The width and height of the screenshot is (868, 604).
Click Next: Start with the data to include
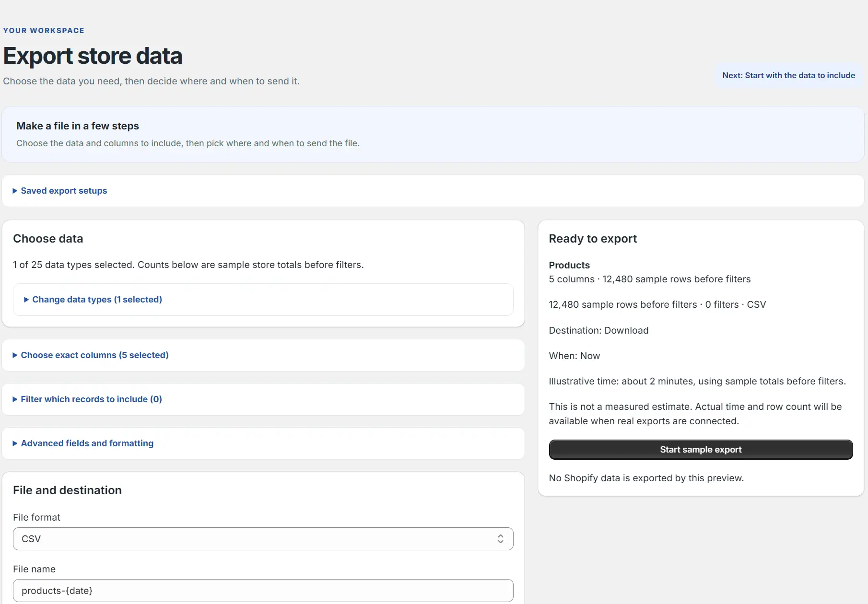pyautogui.click(x=789, y=75)
